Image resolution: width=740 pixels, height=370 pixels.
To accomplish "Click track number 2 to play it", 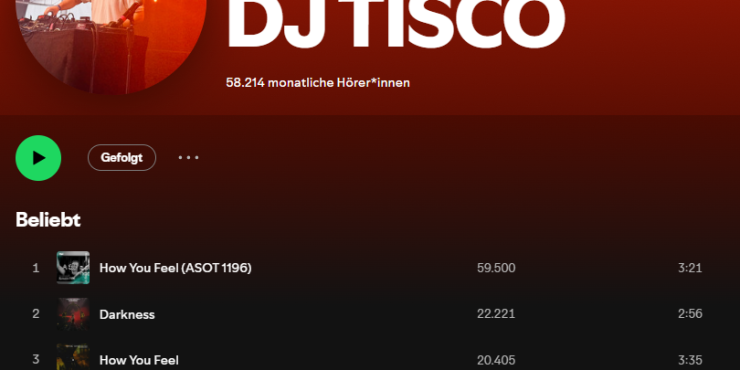I will (x=36, y=314).
